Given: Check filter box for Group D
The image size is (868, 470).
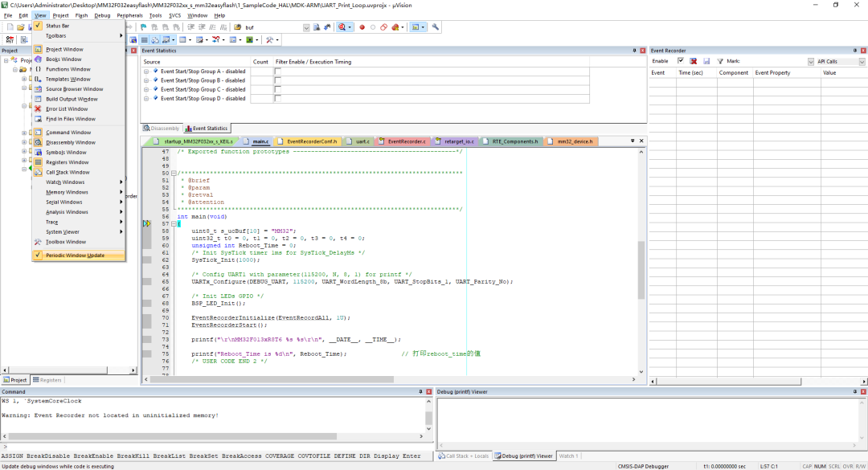Looking at the screenshot, I should point(278,99).
